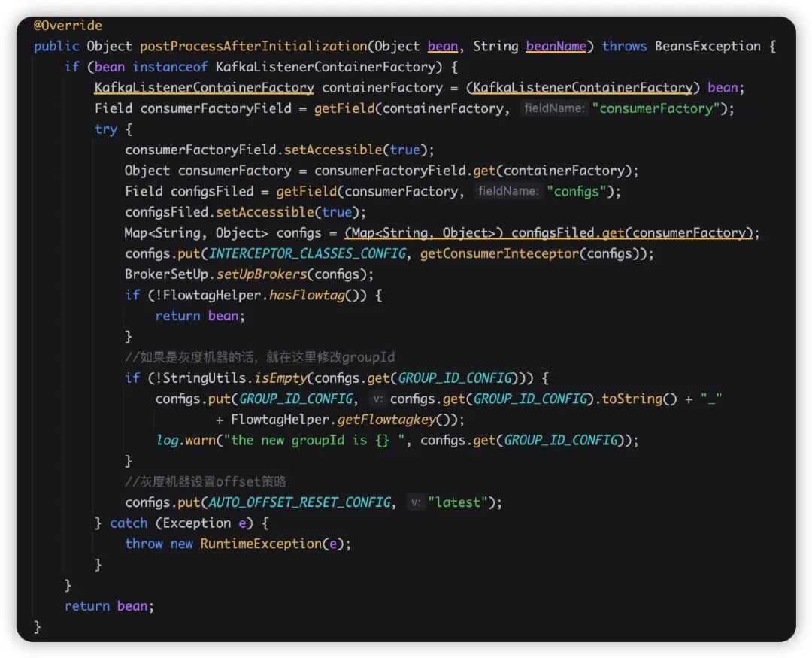812x658 pixels.
Task: Click the isEmpty method call
Action: pos(281,378)
